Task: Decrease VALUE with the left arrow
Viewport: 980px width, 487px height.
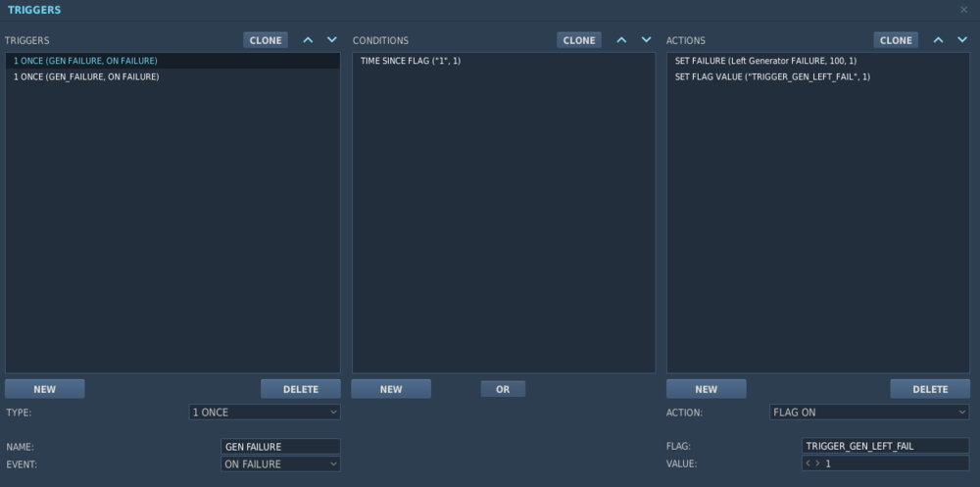Action: coord(808,463)
